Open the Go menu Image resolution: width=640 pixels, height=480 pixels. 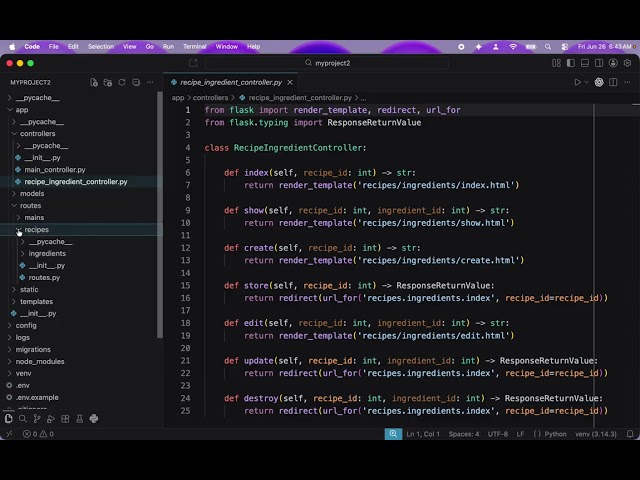point(150,47)
